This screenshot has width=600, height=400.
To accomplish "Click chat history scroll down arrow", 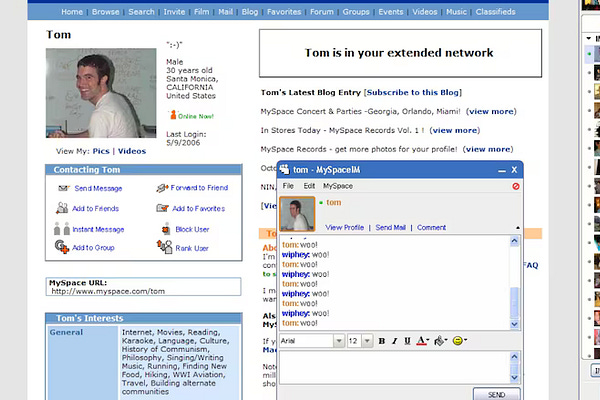I will 514,324.
